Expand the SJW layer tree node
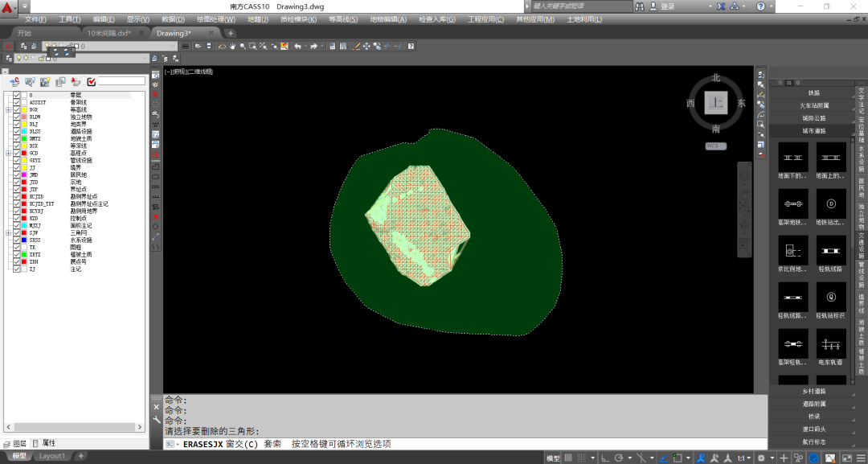Screen dimensions: 868x464 click(8, 233)
